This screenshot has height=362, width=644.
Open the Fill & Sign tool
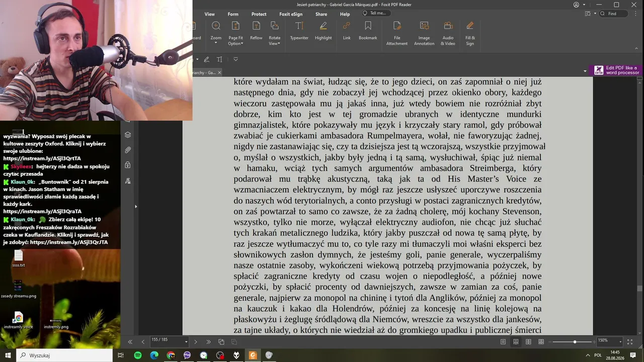[x=470, y=33]
